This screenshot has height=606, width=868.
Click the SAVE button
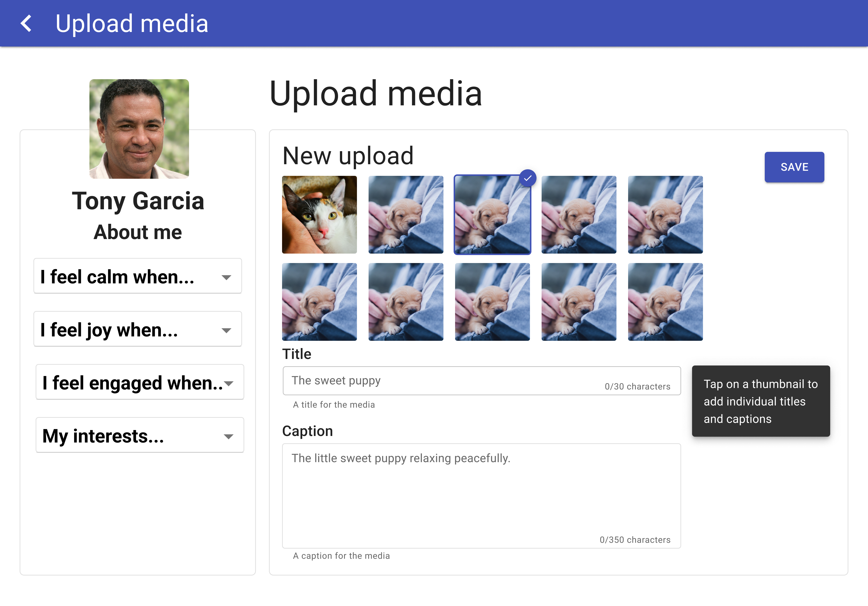[794, 167]
